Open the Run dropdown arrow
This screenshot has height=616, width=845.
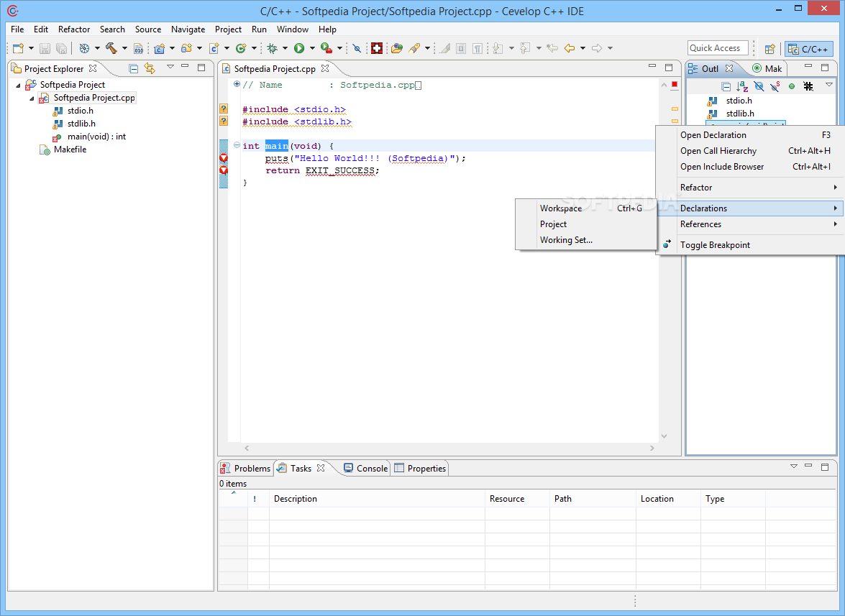[x=312, y=48]
